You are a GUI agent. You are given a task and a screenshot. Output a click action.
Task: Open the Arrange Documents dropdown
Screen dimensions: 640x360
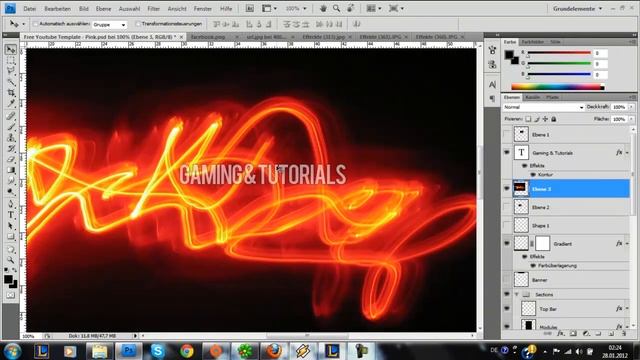click(x=373, y=8)
